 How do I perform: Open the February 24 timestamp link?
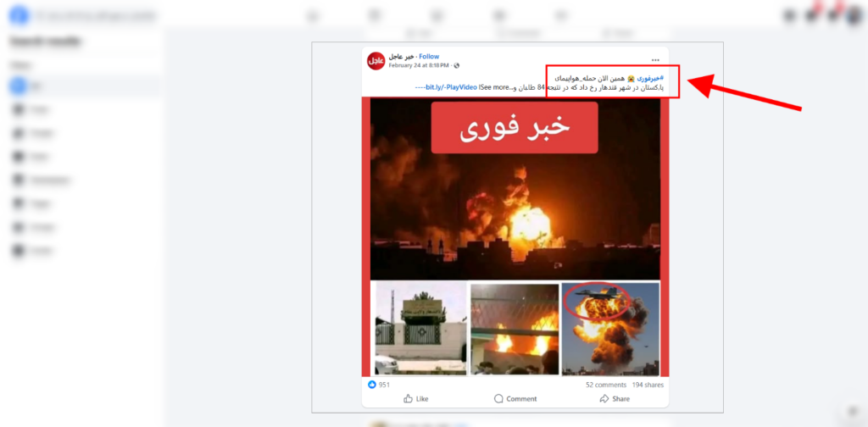click(x=419, y=65)
